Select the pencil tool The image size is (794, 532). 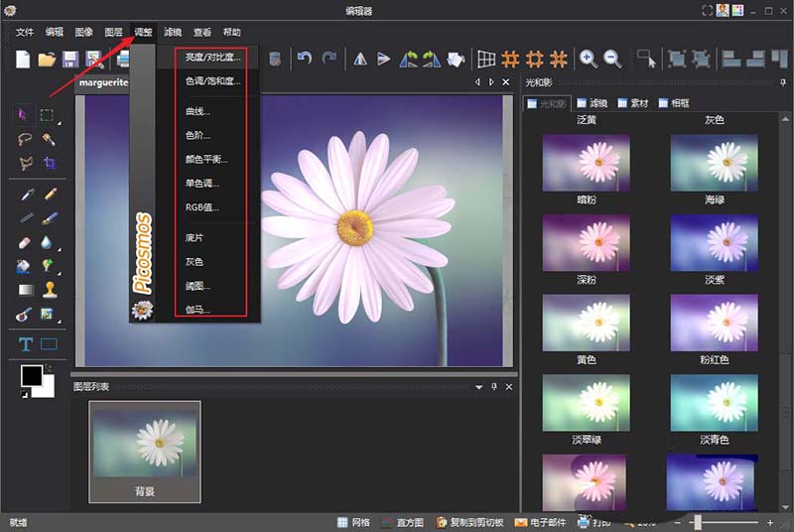pos(51,195)
